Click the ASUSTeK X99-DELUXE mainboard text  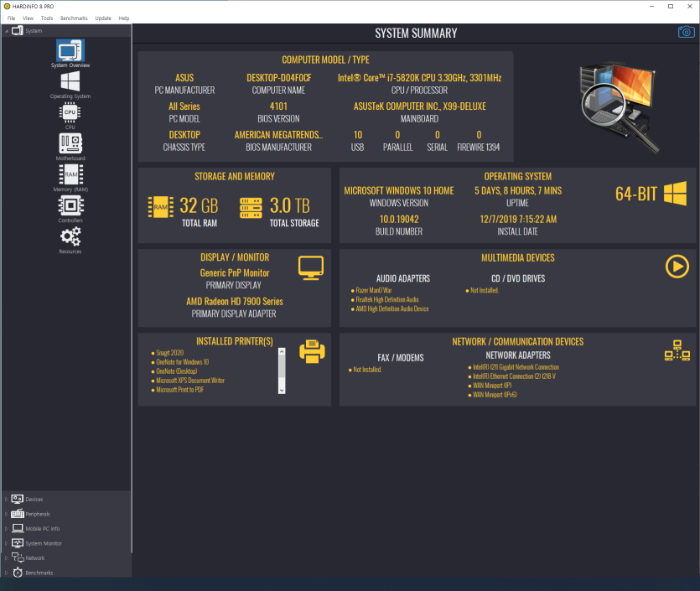[420, 106]
